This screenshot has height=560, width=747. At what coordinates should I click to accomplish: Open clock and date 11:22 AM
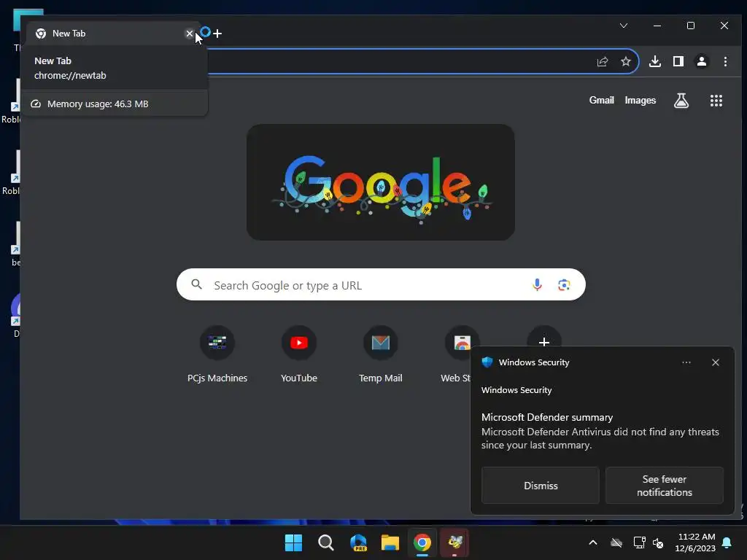tap(695, 542)
